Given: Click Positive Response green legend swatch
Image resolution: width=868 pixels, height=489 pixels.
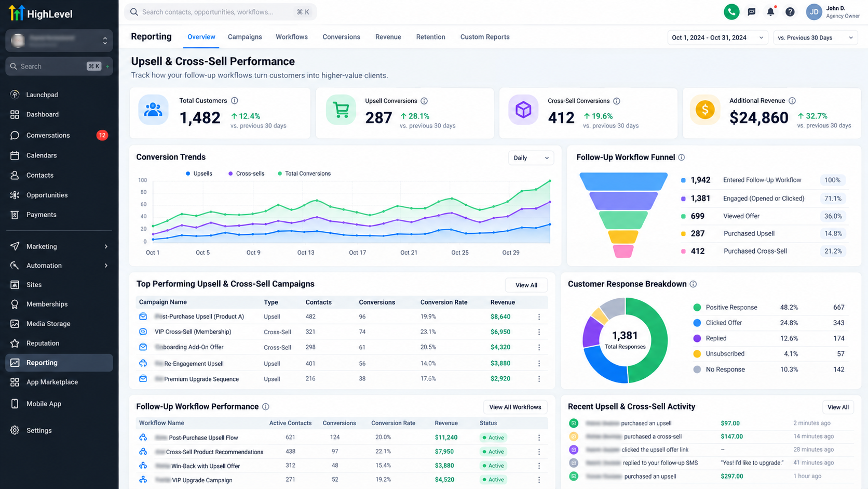Looking at the screenshot, I should pyautogui.click(x=697, y=308).
